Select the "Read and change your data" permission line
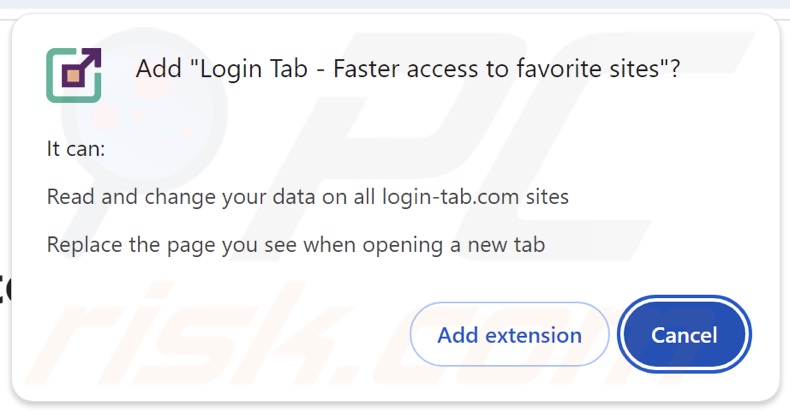This screenshot has height=413, width=790. pyautogui.click(x=307, y=197)
